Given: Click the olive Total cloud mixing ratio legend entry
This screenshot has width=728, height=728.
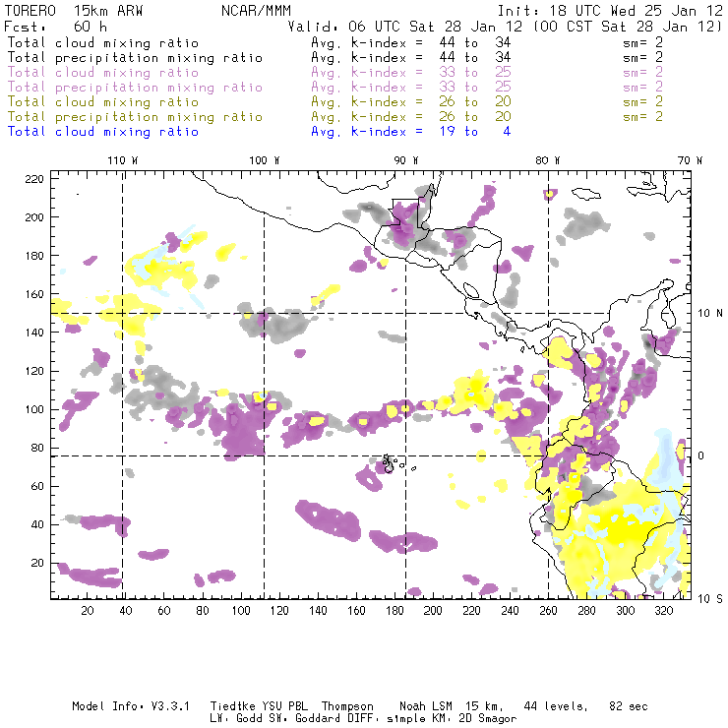Looking at the screenshot, I should (103, 102).
